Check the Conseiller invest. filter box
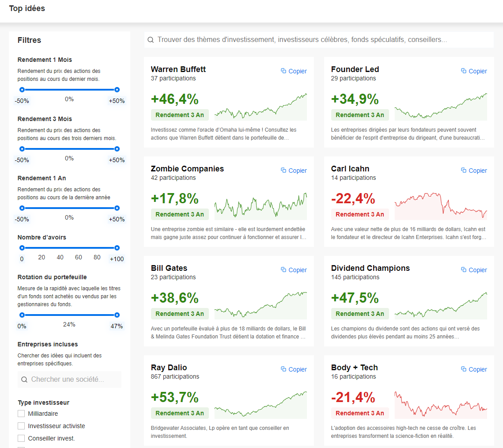The image size is (503, 448). click(x=21, y=438)
